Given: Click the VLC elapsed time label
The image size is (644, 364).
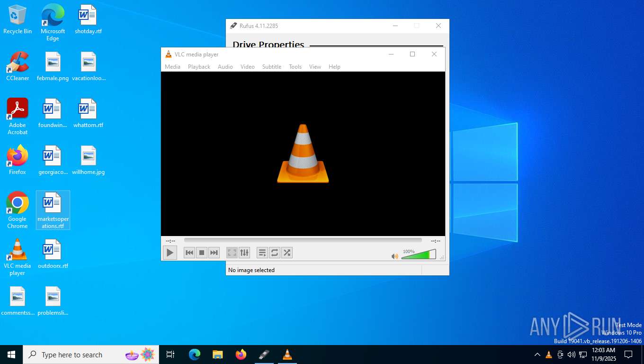Looking at the screenshot, I should (170, 241).
